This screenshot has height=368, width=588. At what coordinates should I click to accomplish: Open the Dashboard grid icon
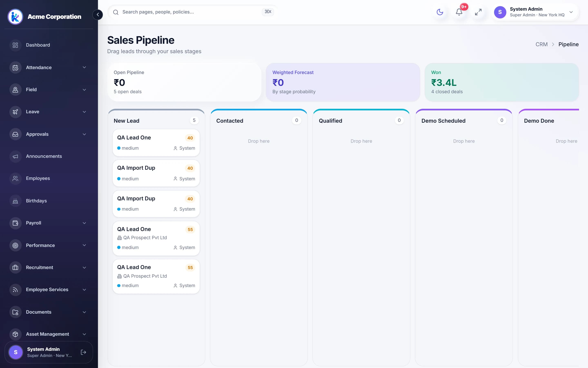coord(15,45)
